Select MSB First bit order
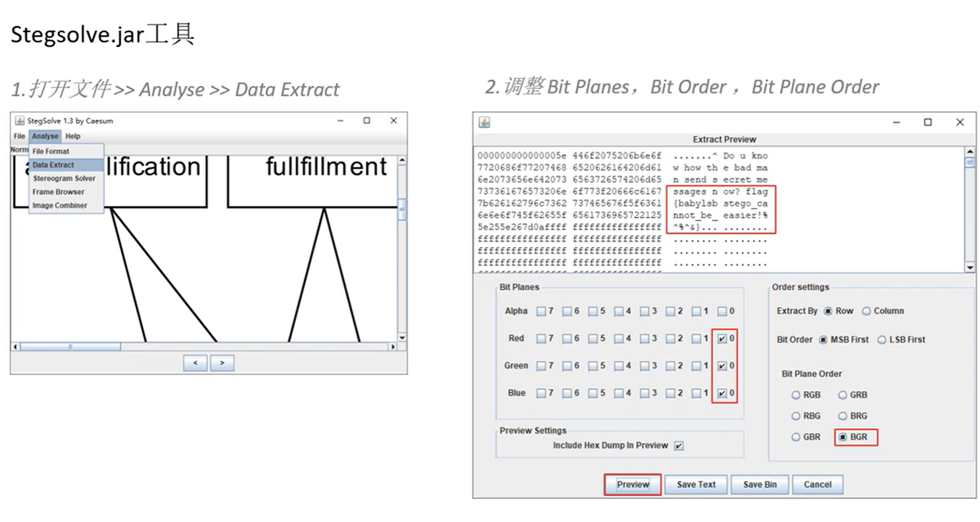Viewport: 980px width, 522px height. 823,340
